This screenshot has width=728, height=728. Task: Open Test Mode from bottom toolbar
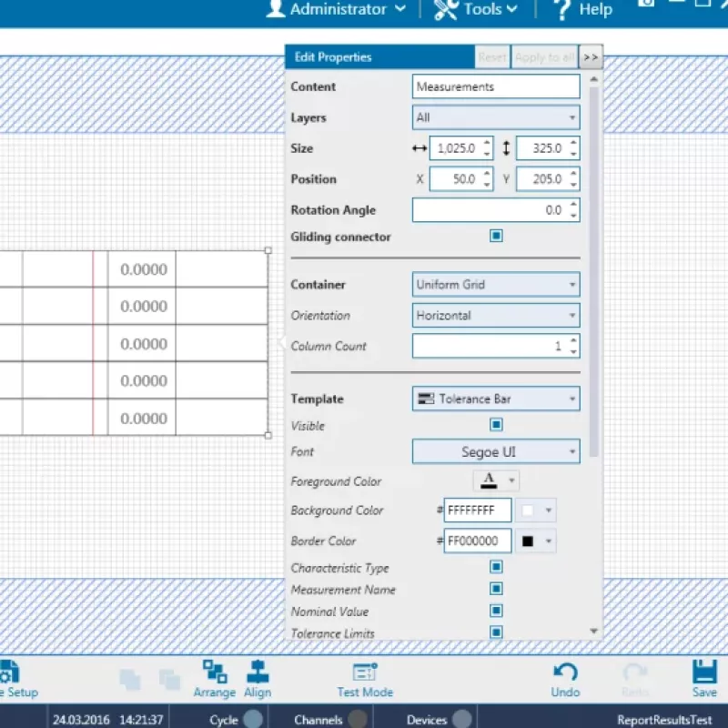pyautogui.click(x=365, y=672)
